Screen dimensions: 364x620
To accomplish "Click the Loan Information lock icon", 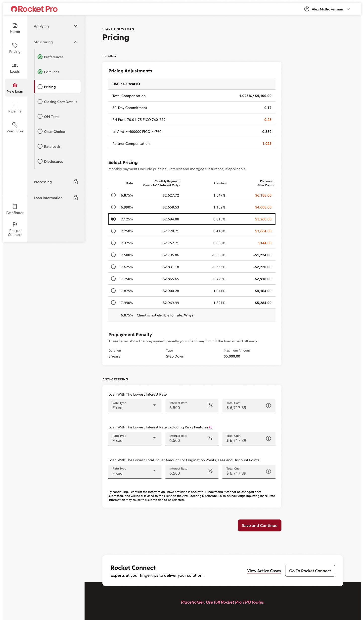I will pyautogui.click(x=76, y=198).
